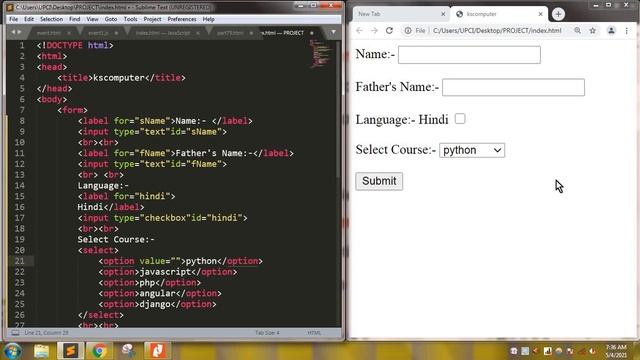Open File Explorer from the taskbar
Image resolution: width=640 pixels, height=360 pixels.
pos(41,351)
